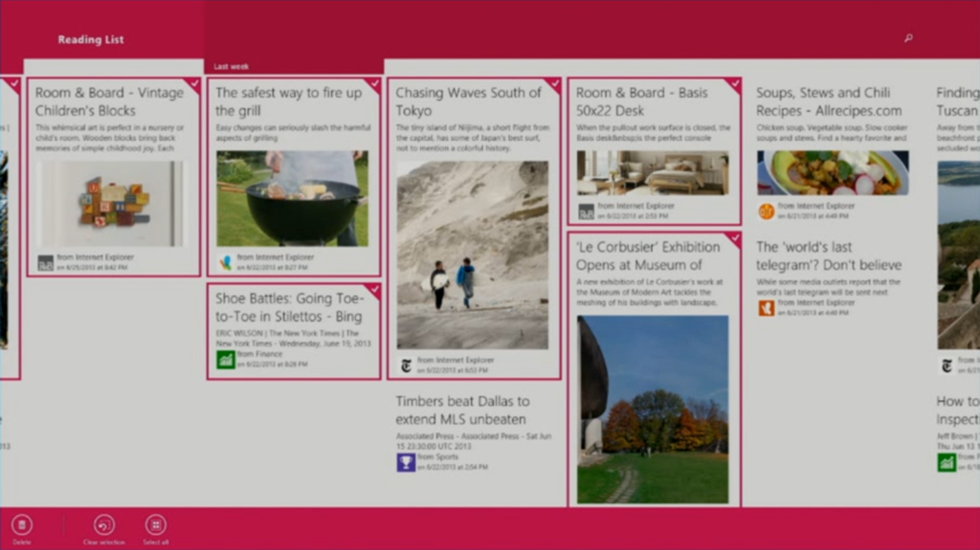
Task: Open 'Chasing Waves South of Tokyo' title
Action: (468, 101)
